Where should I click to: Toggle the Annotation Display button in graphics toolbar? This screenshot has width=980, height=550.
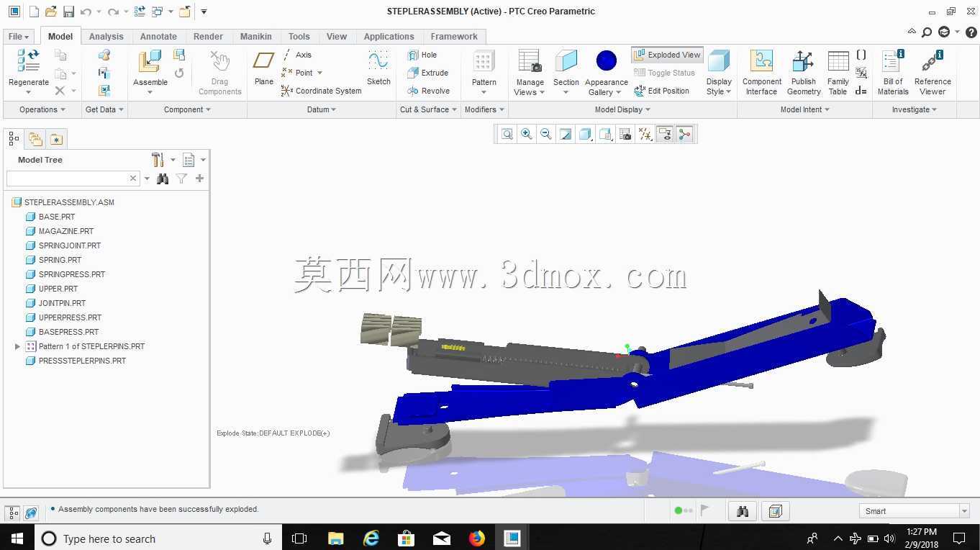[665, 134]
